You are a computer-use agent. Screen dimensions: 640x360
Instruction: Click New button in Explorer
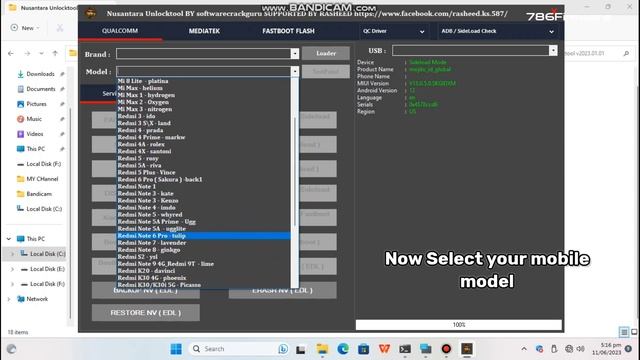tap(25, 28)
